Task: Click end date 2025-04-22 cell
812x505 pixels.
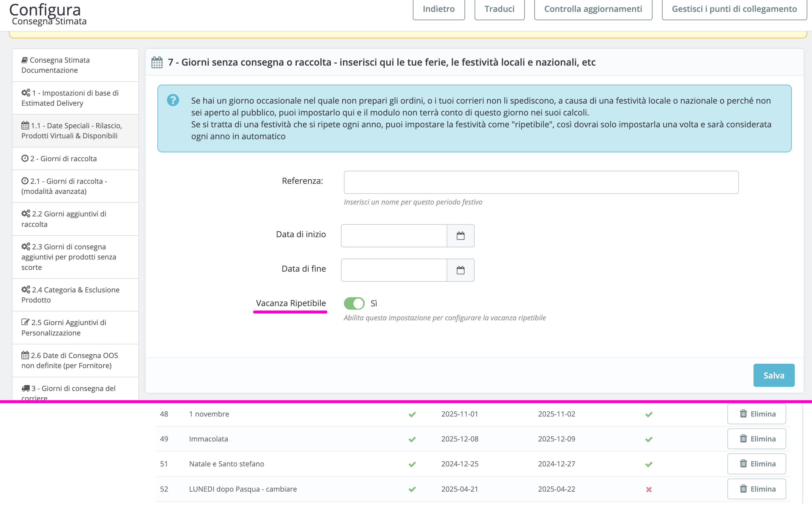Action: 557,489
